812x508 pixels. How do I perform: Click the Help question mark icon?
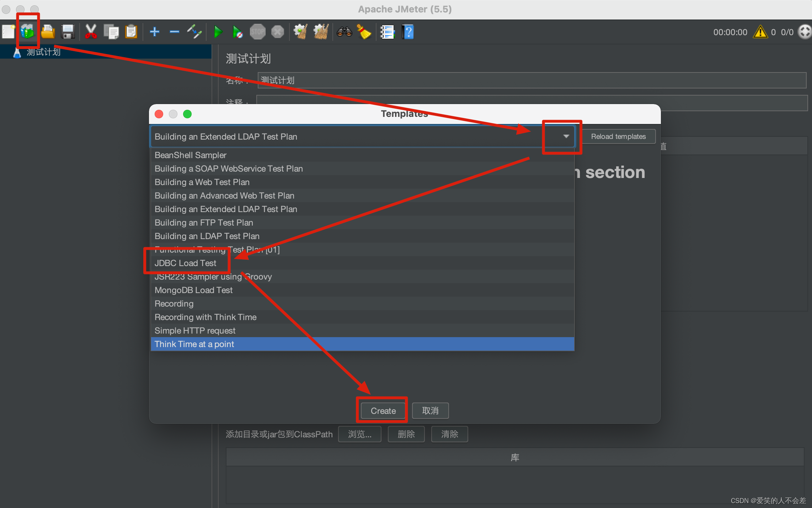(408, 32)
